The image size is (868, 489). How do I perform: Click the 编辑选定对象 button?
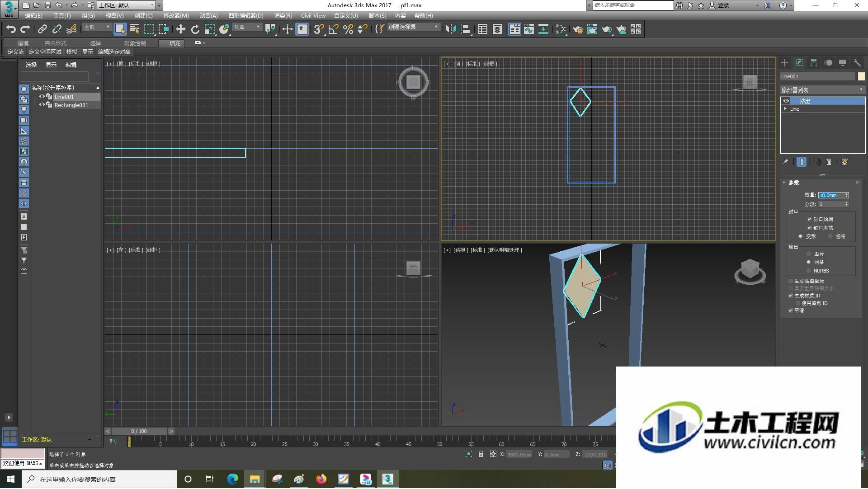114,52
